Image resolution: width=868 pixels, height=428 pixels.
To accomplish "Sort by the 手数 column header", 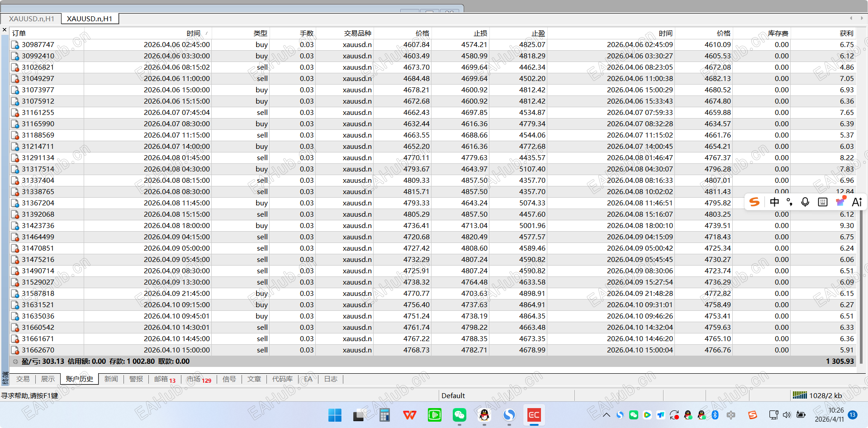I will (x=292, y=33).
